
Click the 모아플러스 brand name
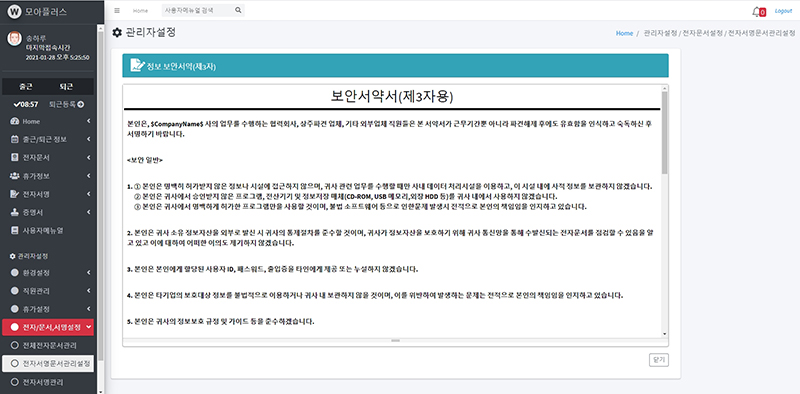[x=46, y=13]
